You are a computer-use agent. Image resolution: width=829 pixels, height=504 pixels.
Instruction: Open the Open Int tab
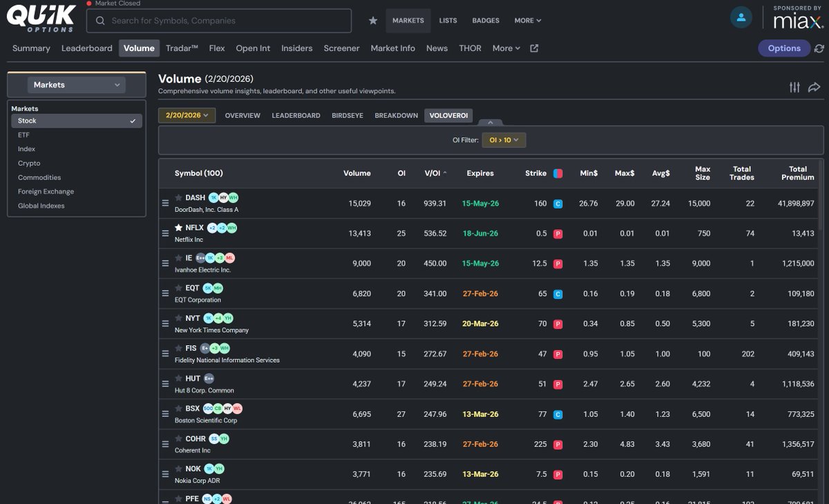[x=253, y=48]
